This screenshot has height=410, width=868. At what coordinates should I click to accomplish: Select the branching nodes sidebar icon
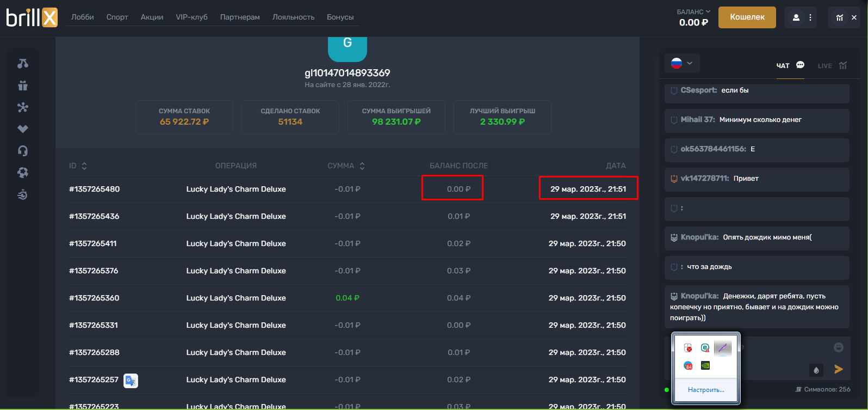[x=22, y=107]
